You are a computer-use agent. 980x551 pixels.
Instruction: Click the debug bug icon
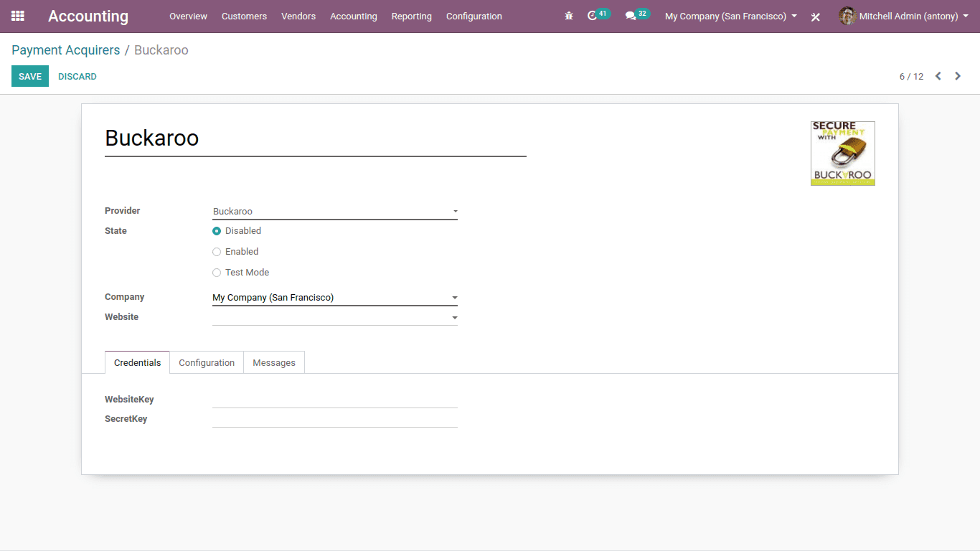pos(569,16)
